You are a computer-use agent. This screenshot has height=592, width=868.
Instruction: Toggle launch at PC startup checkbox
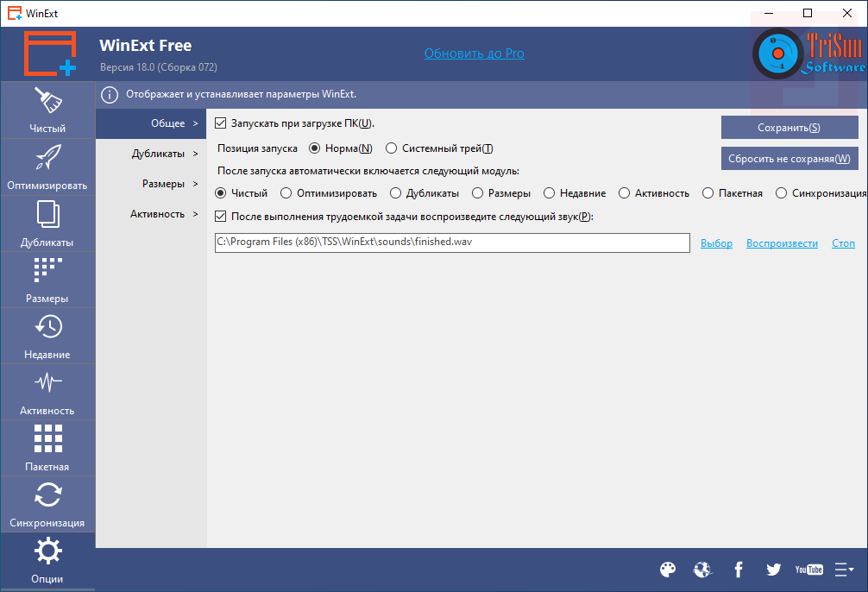tap(220, 123)
